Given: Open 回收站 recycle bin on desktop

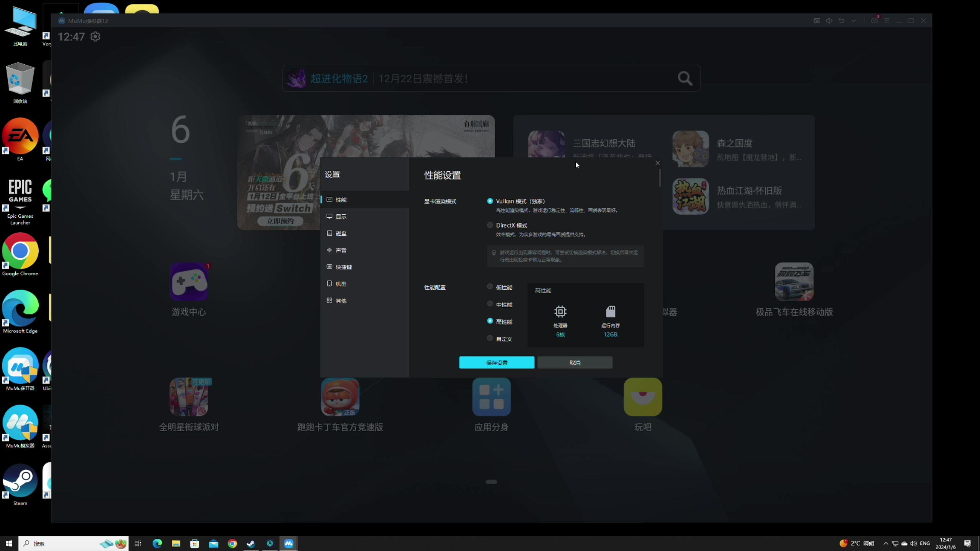Looking at the screenshot, I should tap(20, 82).
